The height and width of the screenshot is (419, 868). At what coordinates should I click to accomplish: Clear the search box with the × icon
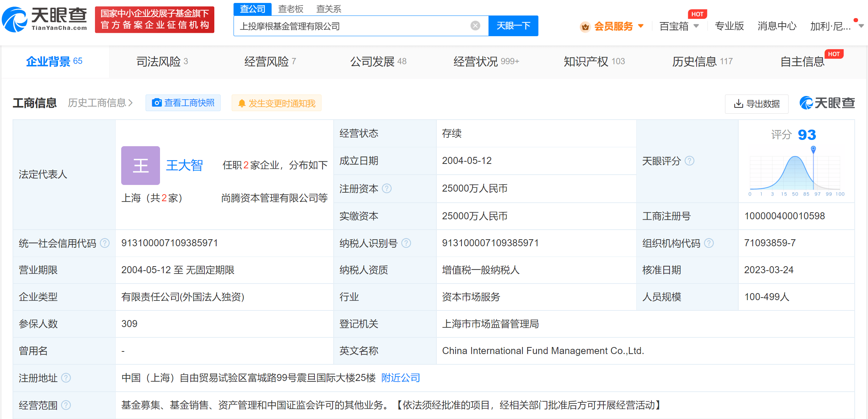click(x=474, y=25)
